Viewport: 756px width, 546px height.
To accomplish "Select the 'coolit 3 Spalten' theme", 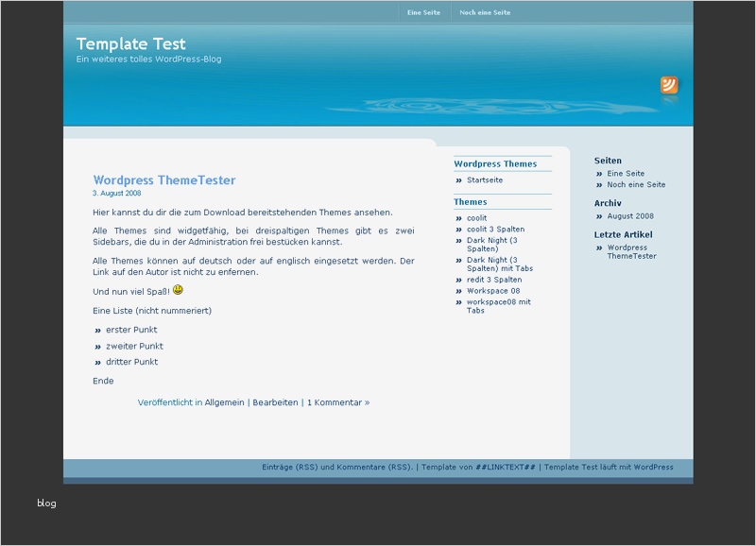I will click(495, 229).
